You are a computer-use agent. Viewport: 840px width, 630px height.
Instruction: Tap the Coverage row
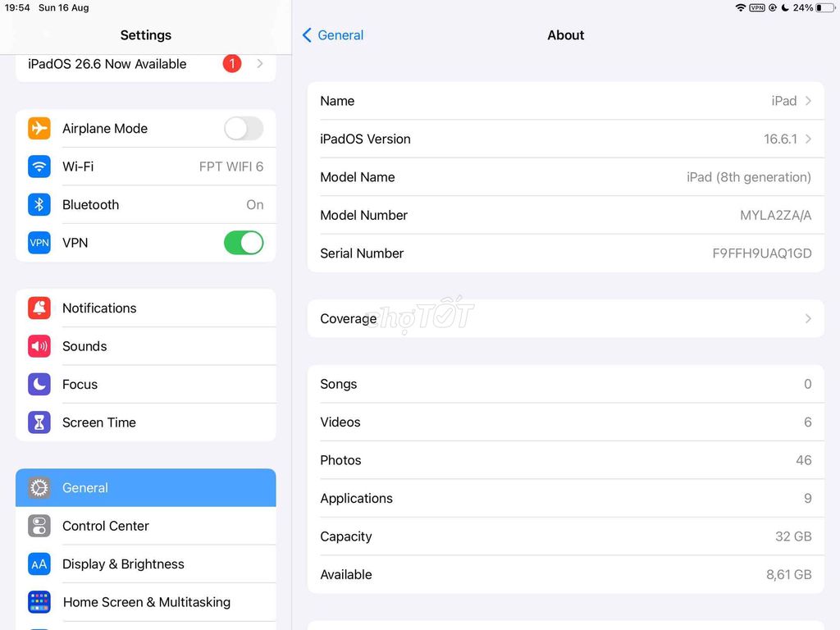[x=566, y=319]
